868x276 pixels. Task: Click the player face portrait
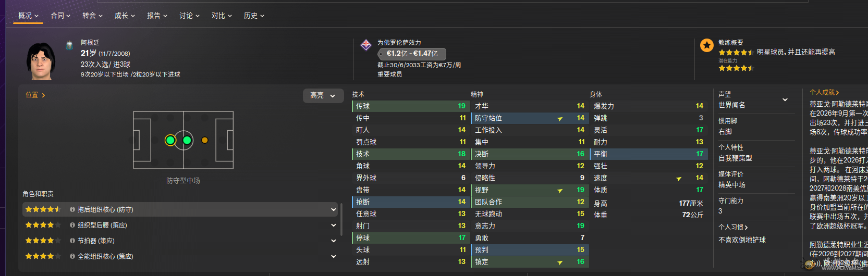(x=41, y=61)
